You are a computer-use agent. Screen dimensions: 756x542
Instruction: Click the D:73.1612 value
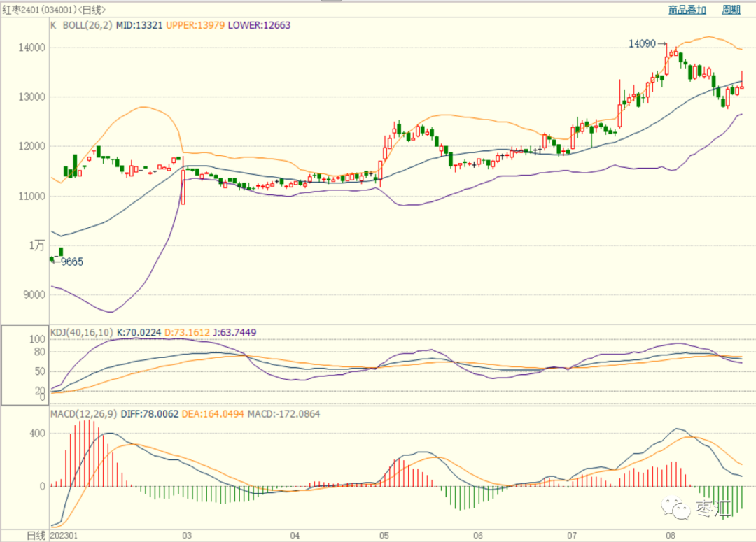[187, 332]
